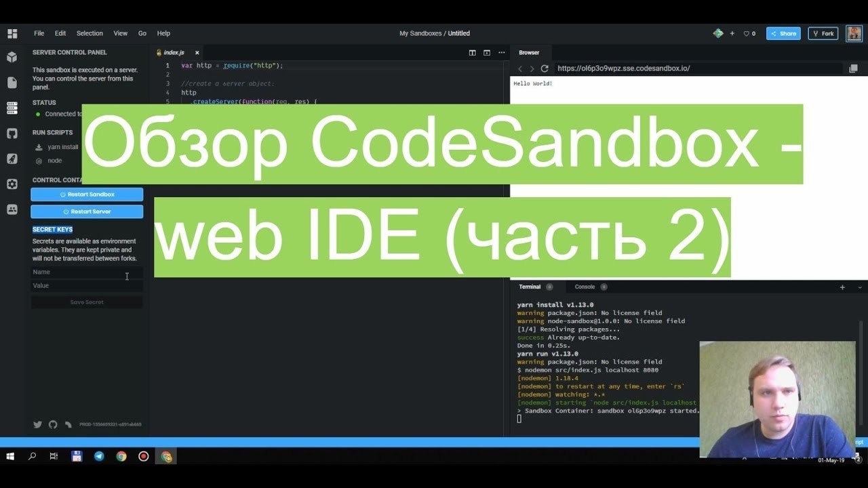Image resolution: width=868 pixels, height=488 pixels.
Task: Open the Explorer file icon in sidebar
Action: (12, 83)
